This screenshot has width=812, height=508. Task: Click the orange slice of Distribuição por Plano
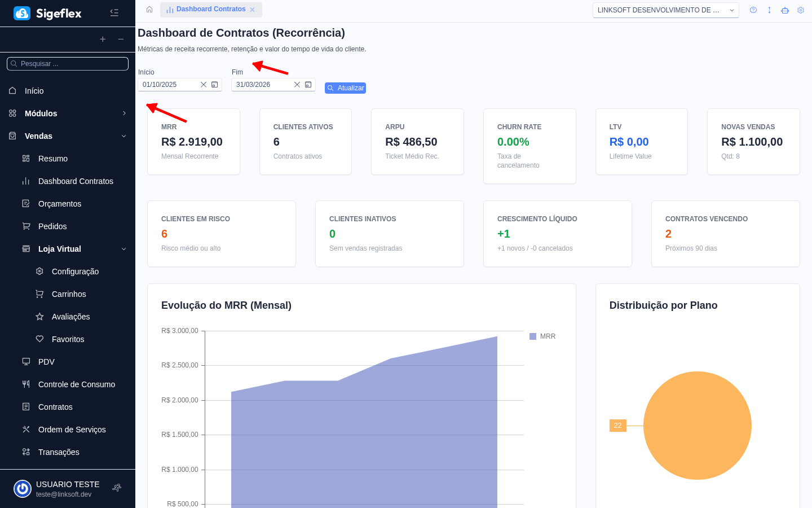point(698,426)
